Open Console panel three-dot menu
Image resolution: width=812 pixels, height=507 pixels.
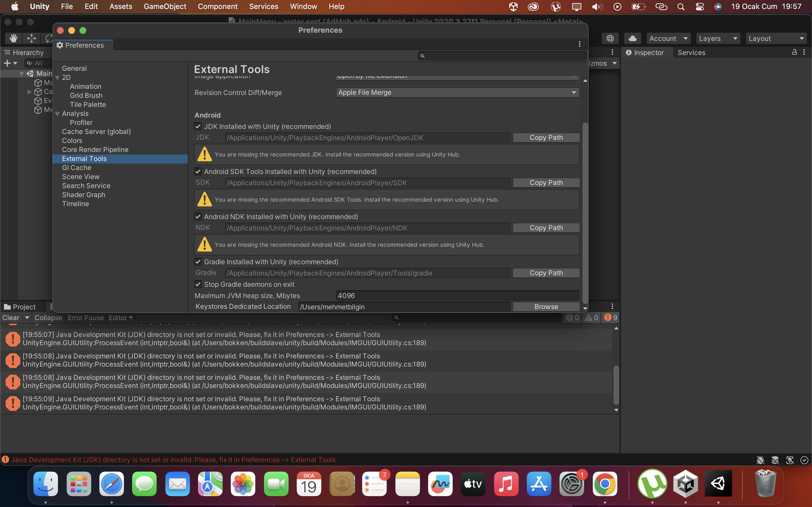(x=612, y=306)
